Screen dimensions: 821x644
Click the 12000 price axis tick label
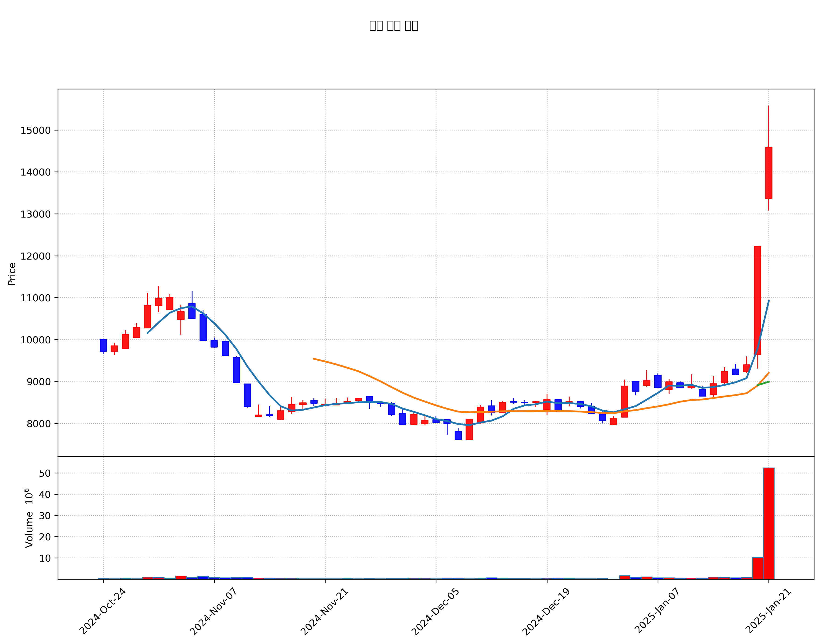pyautogui.click(x=35, y=256)
